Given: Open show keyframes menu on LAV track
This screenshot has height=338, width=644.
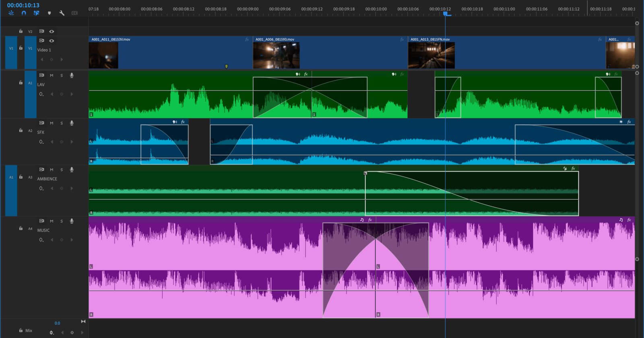Looking at the screenshot, I should (x=41, y=94).
